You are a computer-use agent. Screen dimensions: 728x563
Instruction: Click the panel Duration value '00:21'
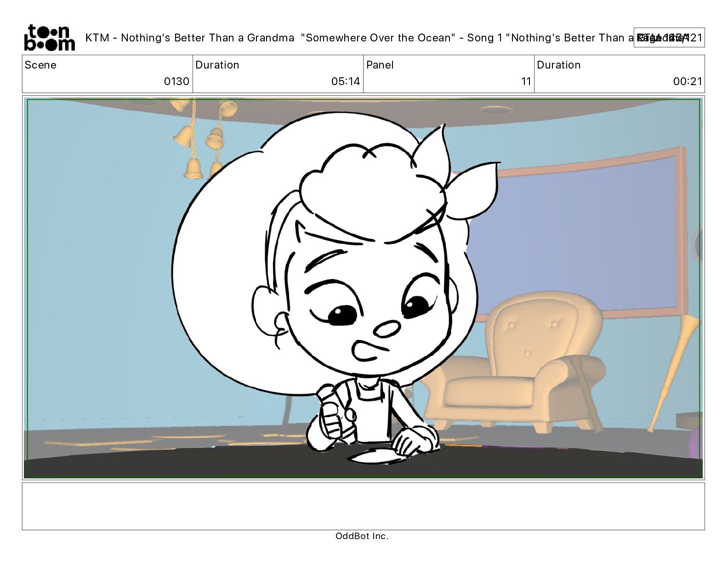[688, 81]
